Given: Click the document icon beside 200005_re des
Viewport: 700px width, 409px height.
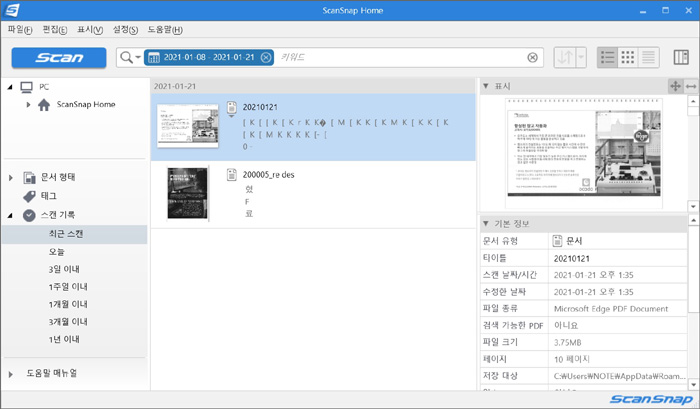Looking at the screenshot, I should 231,175.
